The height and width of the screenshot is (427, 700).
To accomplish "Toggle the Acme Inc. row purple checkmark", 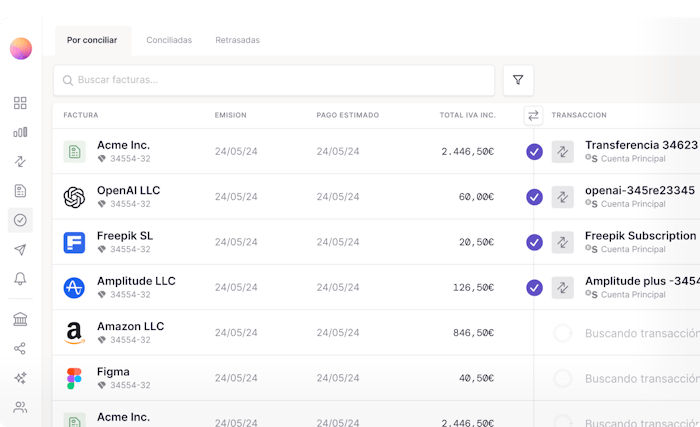I will click(534, 152).
